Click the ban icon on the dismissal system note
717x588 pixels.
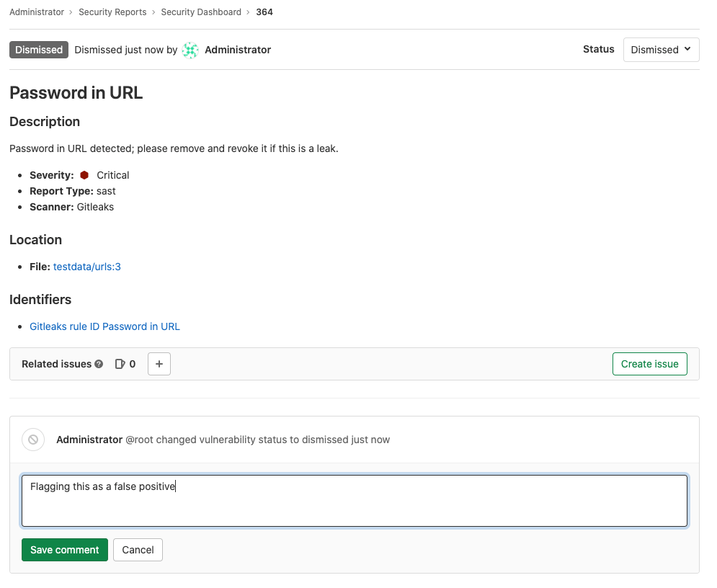(33, 440)
